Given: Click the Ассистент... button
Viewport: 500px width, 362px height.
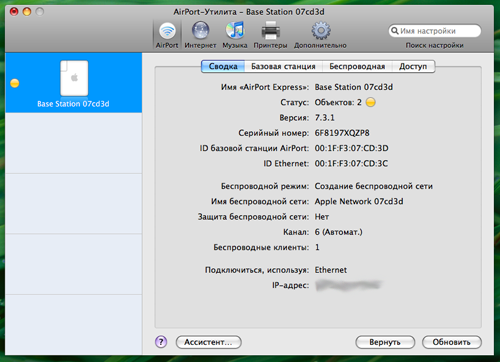Looking at the screenshot, I should coord(209,342).
